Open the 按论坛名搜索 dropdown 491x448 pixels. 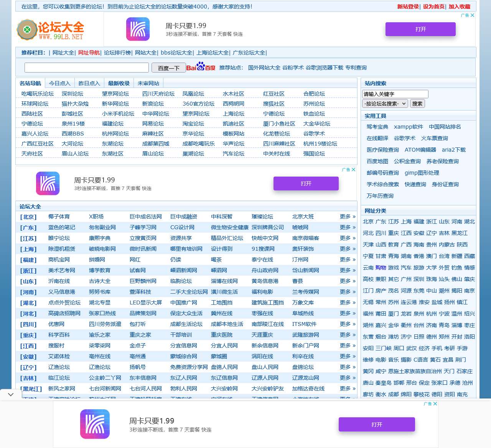coord(385,104)
